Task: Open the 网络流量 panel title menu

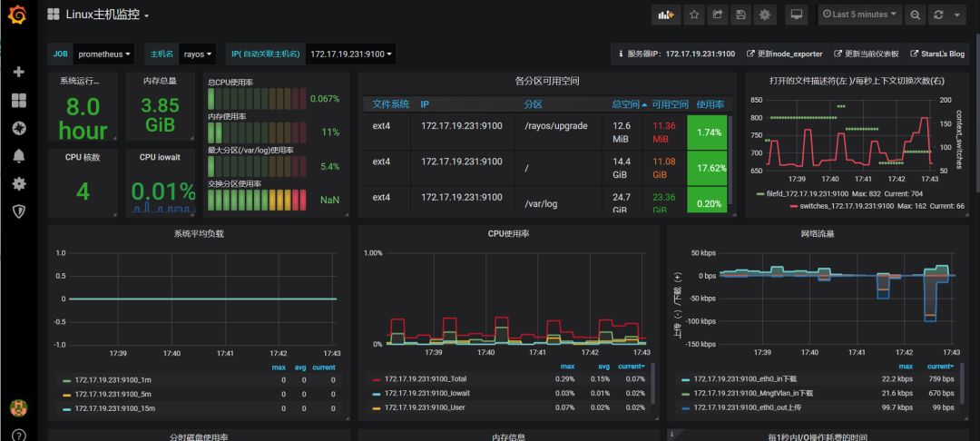Action: point(818,234)
